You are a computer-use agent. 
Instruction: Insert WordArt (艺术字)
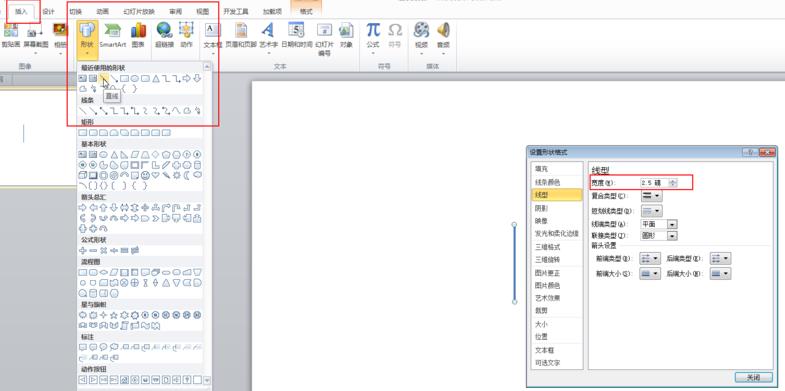(x=268, y=38)
